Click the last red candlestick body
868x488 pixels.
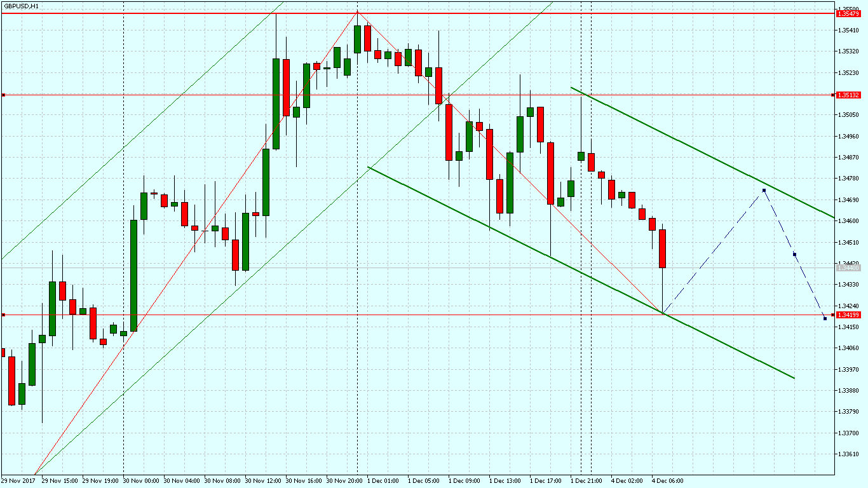662,248
